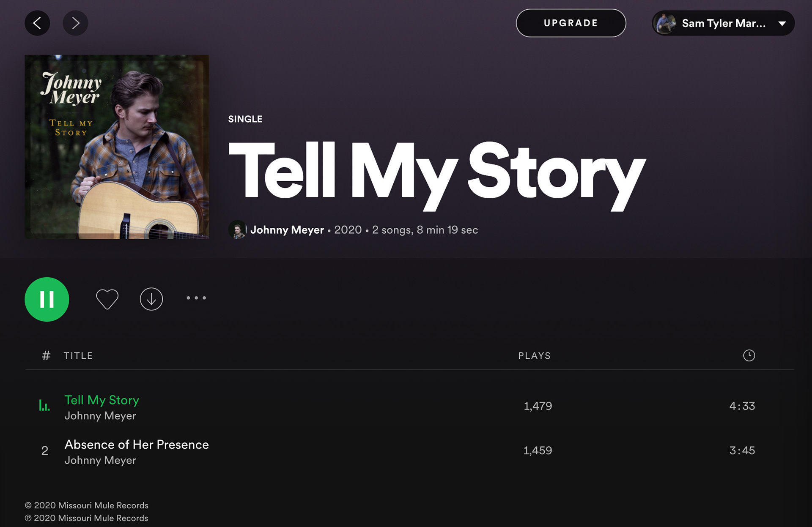Go forward with the right arrow button
This screenshot has width=812, height=527.
75,23
